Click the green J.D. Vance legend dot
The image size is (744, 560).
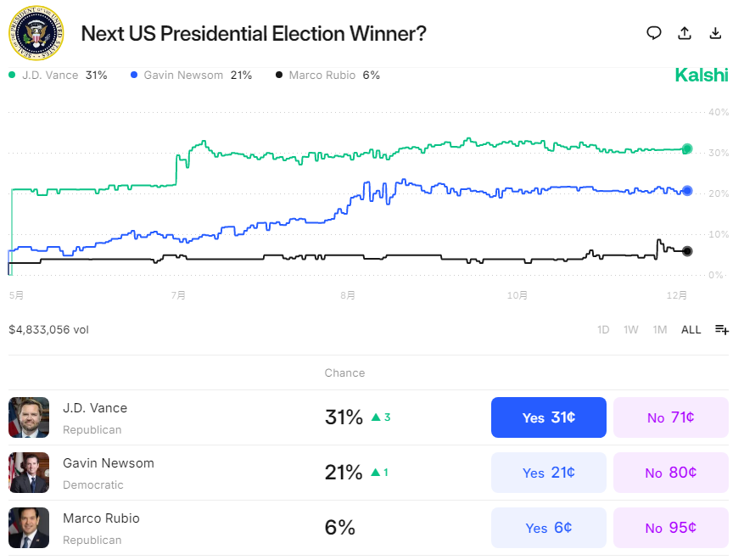pyautogui.click(x=12, y=76)
